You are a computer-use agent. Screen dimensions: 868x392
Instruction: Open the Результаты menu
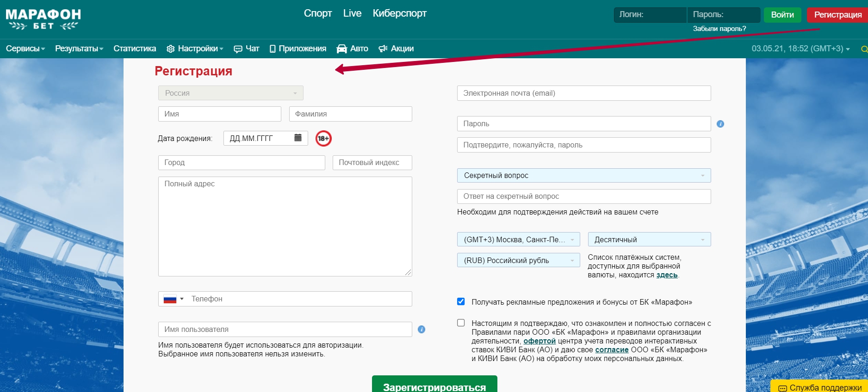tap(79, 49)
